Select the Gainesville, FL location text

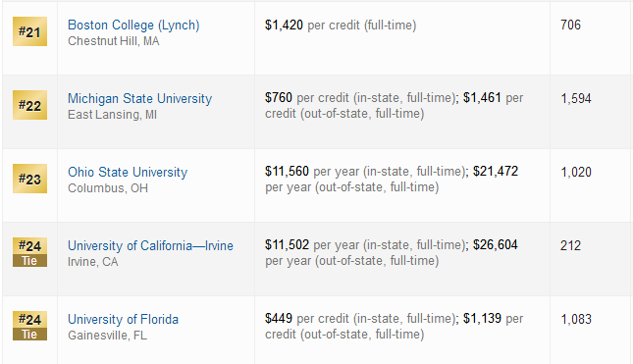107,336
